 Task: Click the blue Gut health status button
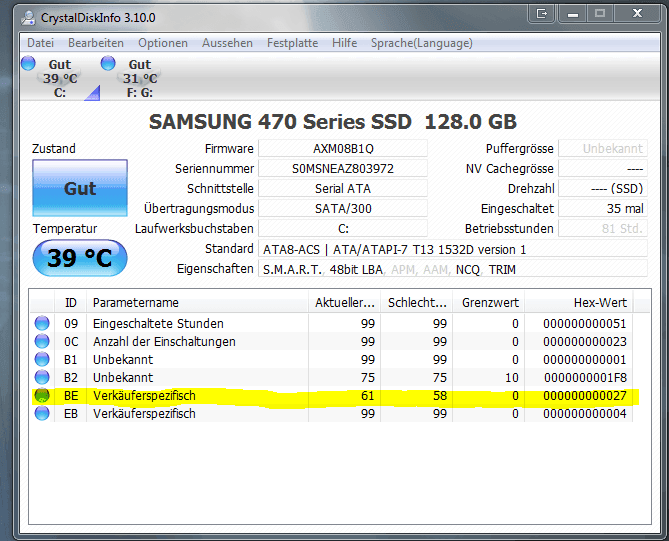point(80,188)
